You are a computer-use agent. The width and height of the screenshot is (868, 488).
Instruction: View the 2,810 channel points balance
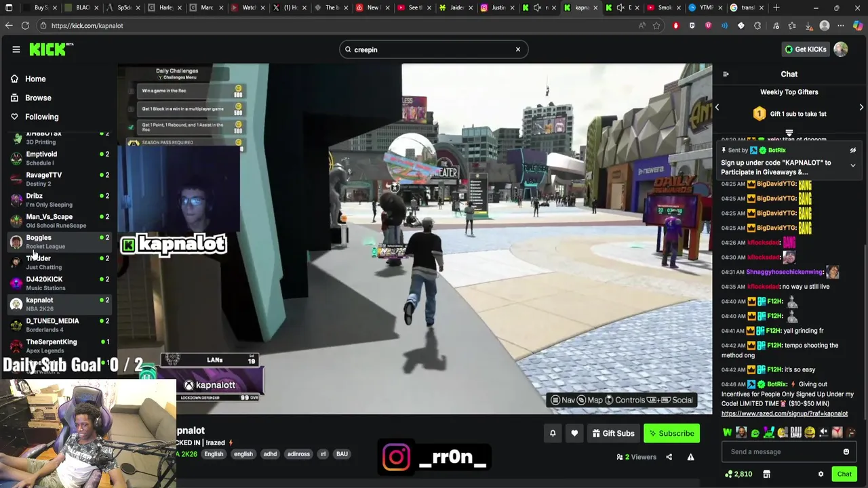click(x=738, y=474)
